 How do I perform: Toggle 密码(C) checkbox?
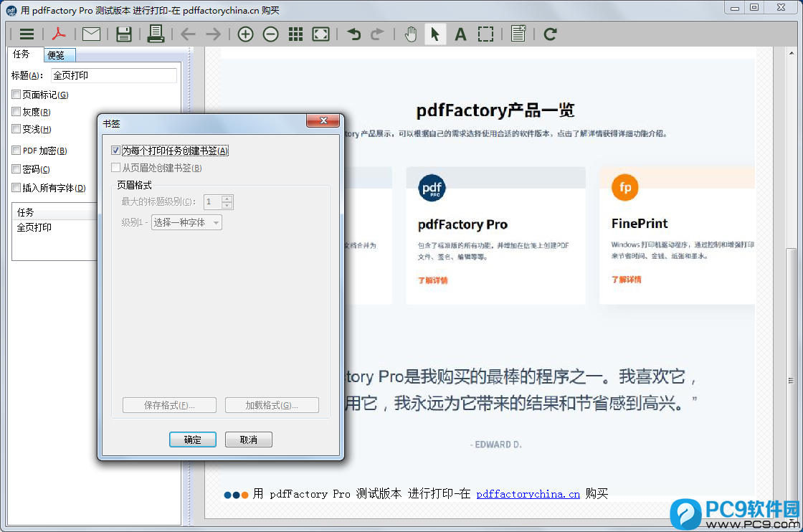coord(16,169)
